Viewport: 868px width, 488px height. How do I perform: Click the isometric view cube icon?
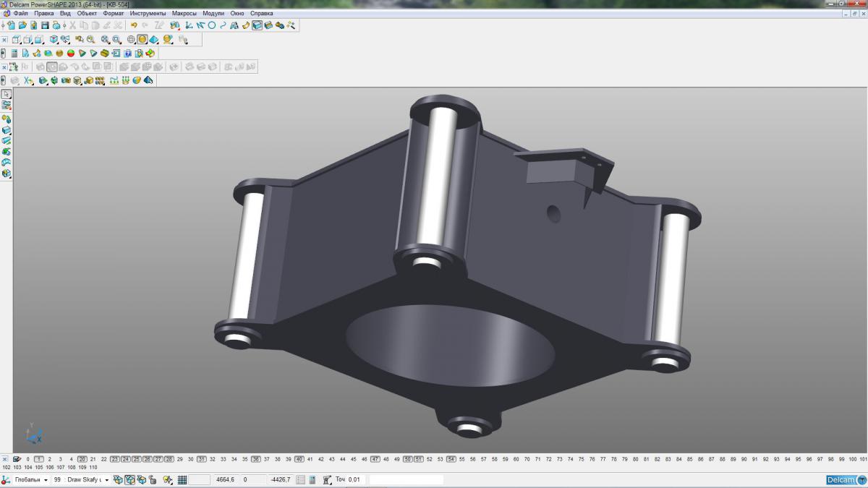tap(54, 40)
